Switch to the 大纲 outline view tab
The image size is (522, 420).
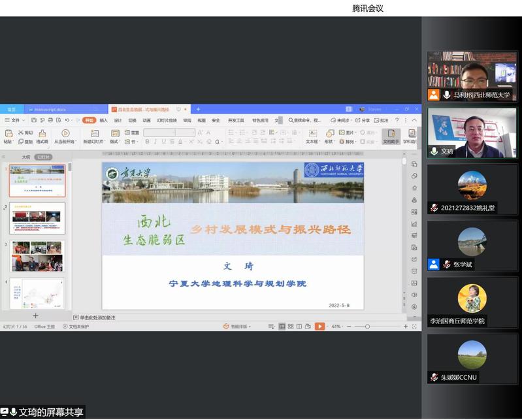click(26, 157)
